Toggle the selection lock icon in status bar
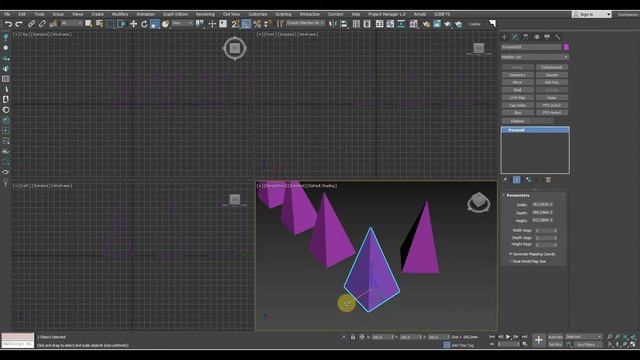Viewport: 640px width, 360px height. tap(353, 337)
